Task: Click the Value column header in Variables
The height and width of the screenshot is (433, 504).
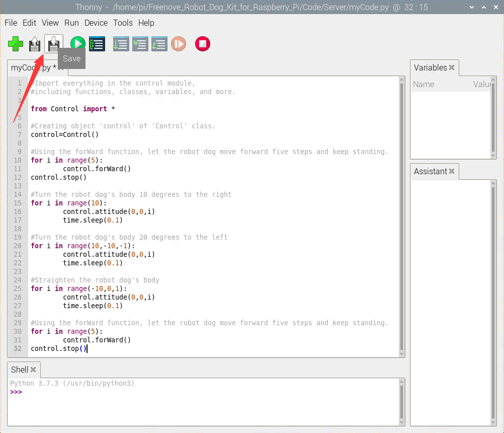Action: coord(481,84)
